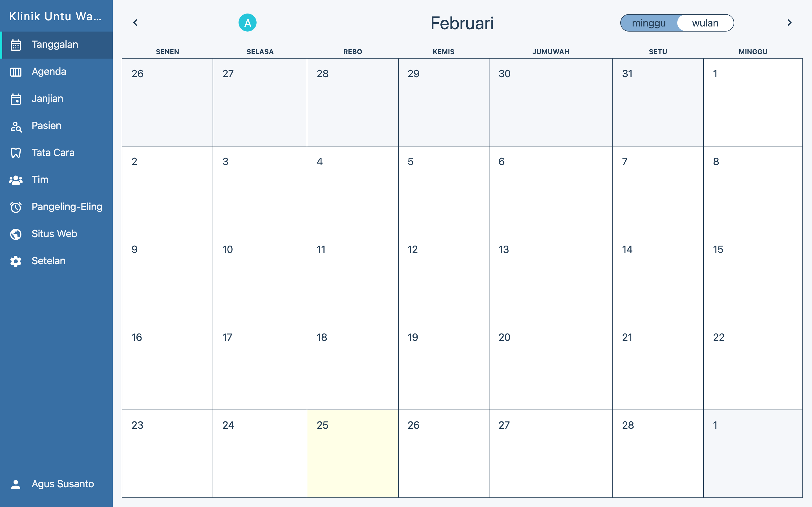Click the Janjian appointment icon
This screenshot has height=507, width=812.
16,99
